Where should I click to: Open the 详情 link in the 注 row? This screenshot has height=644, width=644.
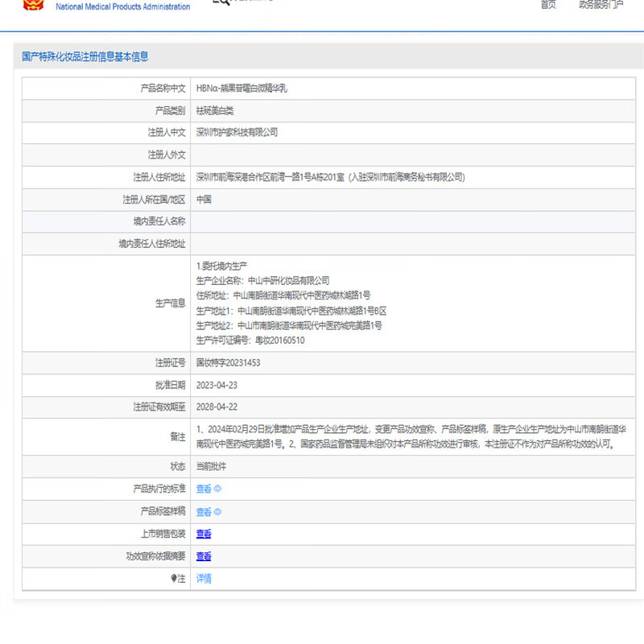coord(204,579)
